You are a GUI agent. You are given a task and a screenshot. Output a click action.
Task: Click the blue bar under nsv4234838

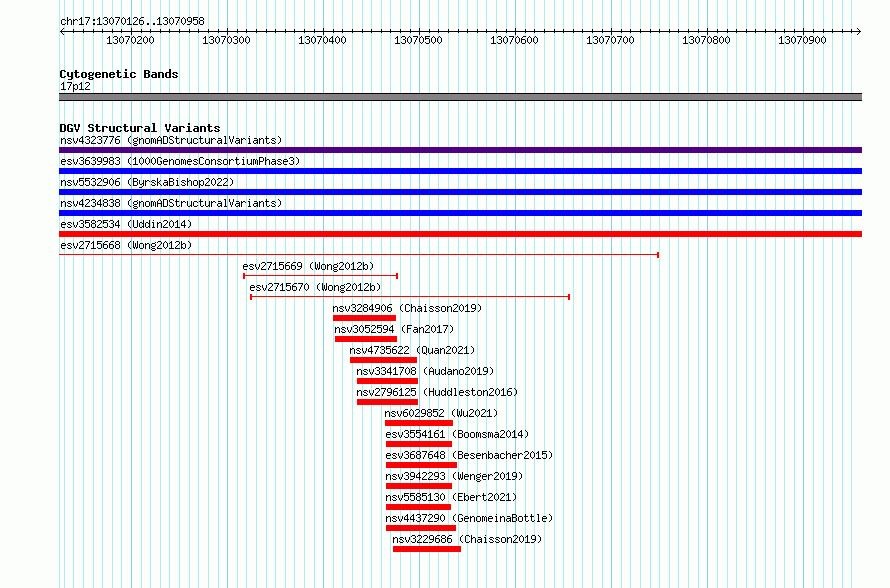(460, 213)
